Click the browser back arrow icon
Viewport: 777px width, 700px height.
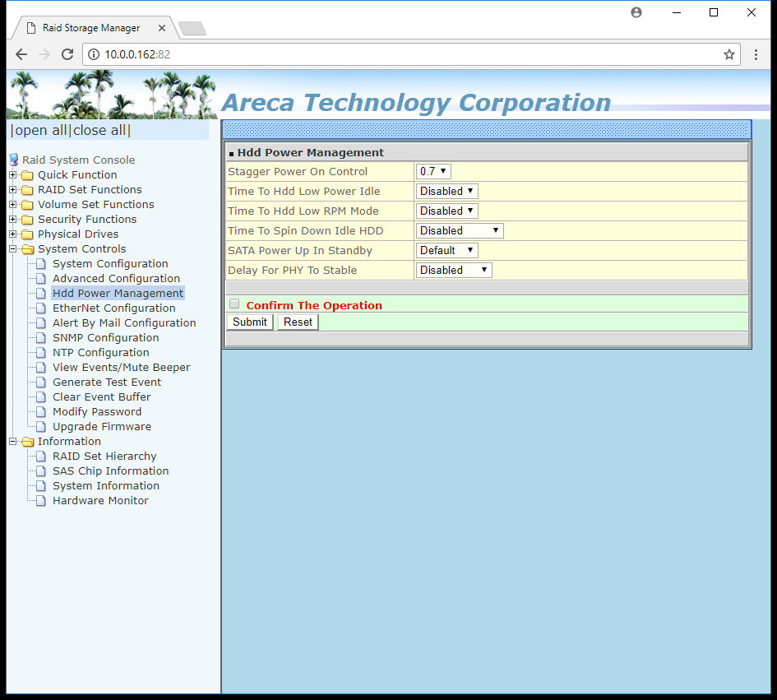click(x=21, y=54)
